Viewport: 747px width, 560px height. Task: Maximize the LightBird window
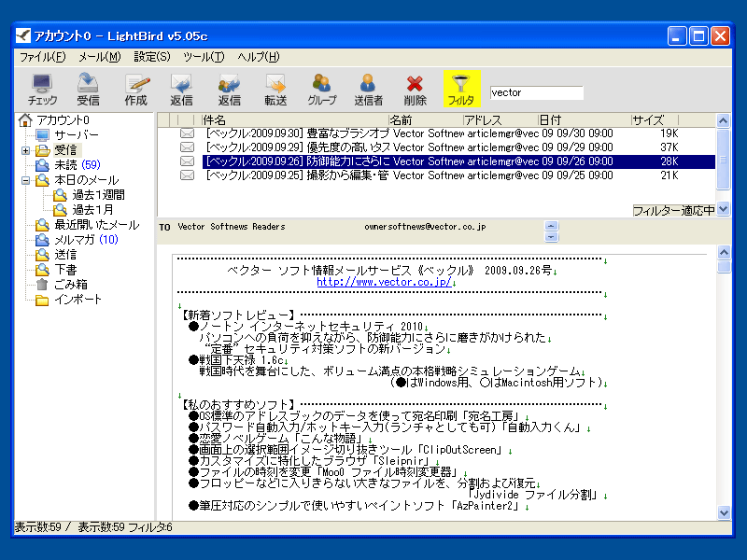[698, 36]
